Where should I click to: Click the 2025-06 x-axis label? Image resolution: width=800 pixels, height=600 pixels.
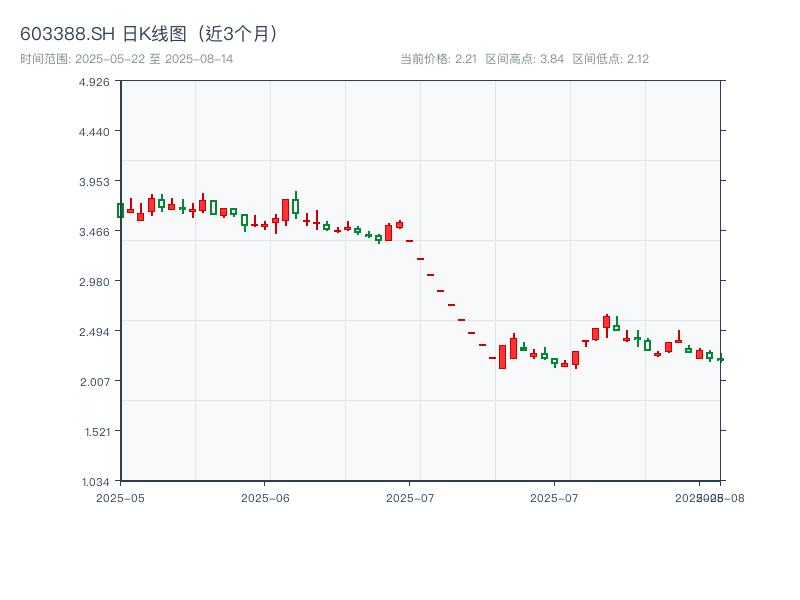click(x=265, y=498)
